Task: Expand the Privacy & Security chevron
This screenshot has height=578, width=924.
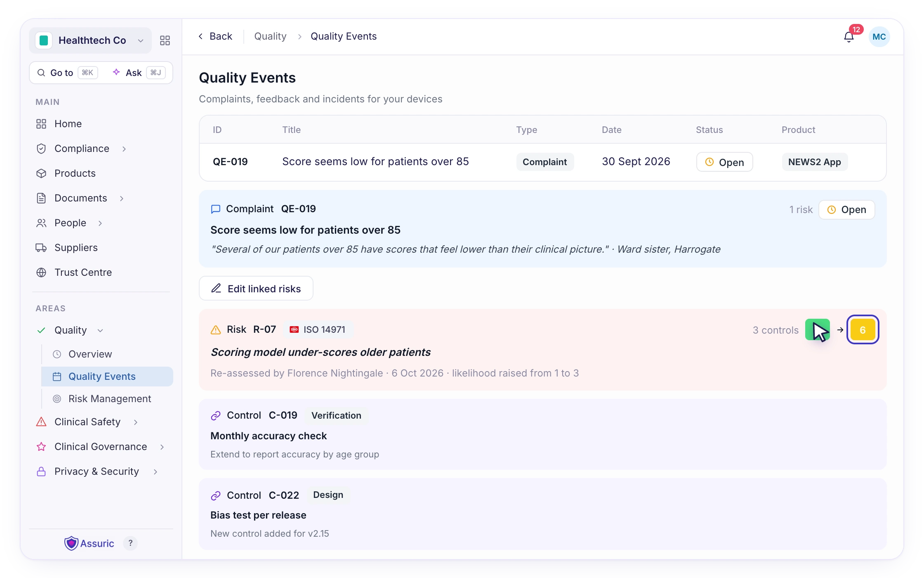Action: 156,471
